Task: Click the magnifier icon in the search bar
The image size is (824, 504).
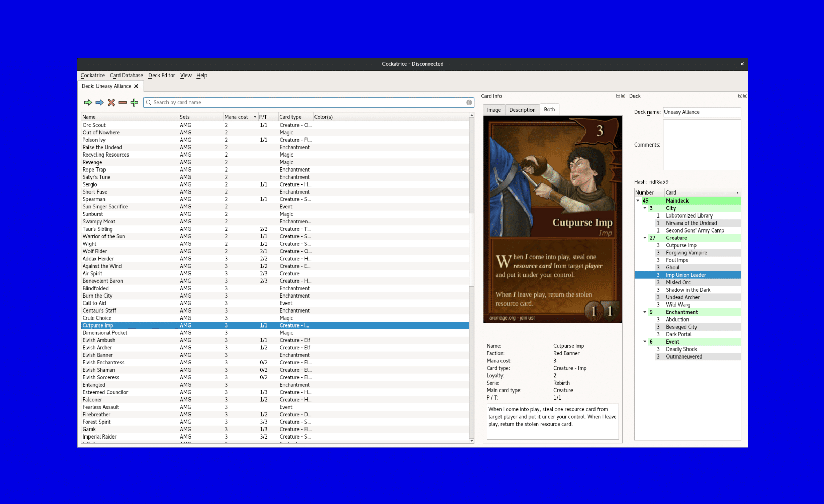Action: tap(149, 102)
